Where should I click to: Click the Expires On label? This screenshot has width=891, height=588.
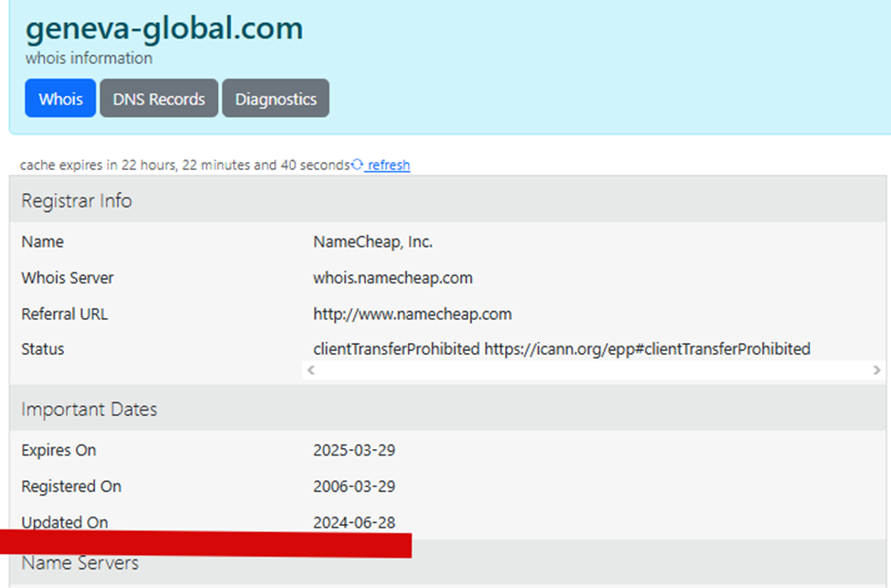click(59, 450)
